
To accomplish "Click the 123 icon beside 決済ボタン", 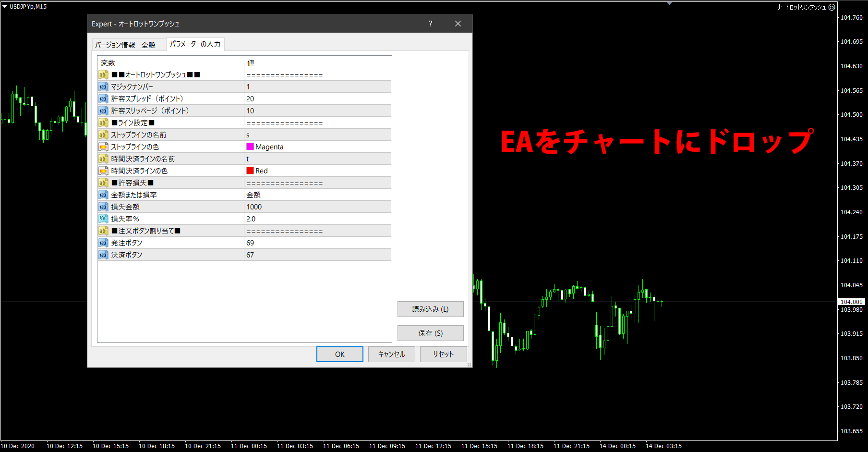I will click(x=103, y=255).
